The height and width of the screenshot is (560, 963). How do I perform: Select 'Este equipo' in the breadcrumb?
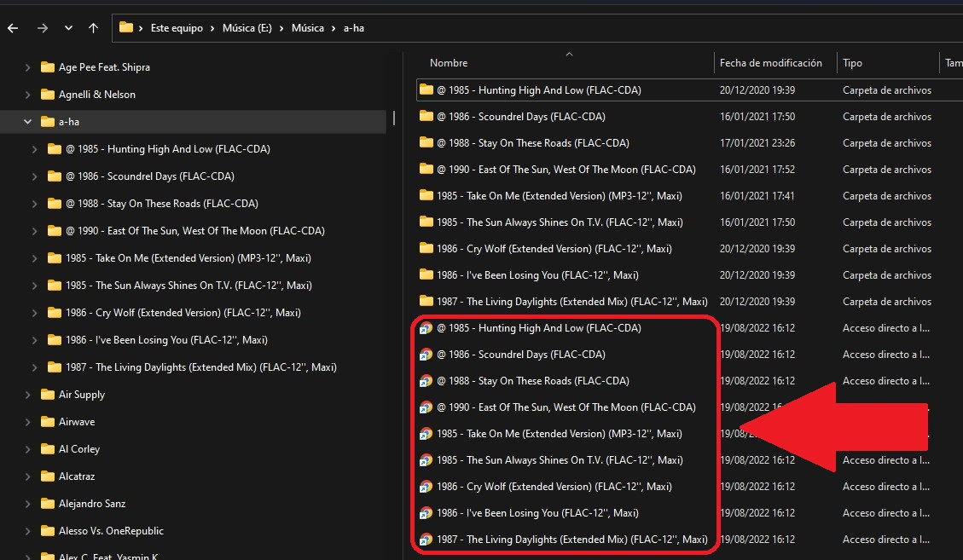pyautogui.click(x=177, y=27)
